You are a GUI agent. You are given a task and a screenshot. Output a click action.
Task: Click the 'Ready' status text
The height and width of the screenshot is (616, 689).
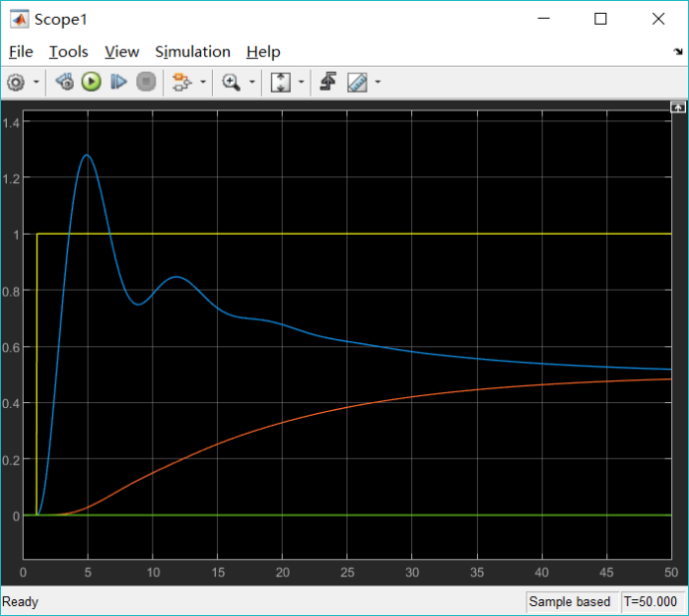tap(20, 601)
